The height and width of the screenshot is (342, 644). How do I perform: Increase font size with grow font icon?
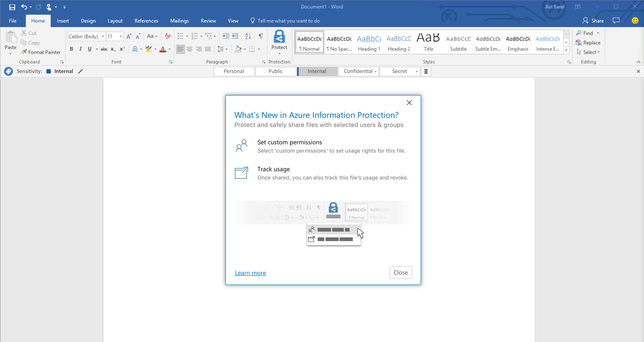click(x=129, y=36)
